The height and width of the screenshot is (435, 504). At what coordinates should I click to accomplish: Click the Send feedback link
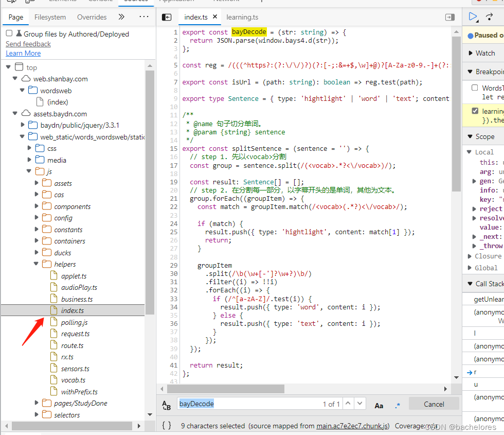click(28, 44)
